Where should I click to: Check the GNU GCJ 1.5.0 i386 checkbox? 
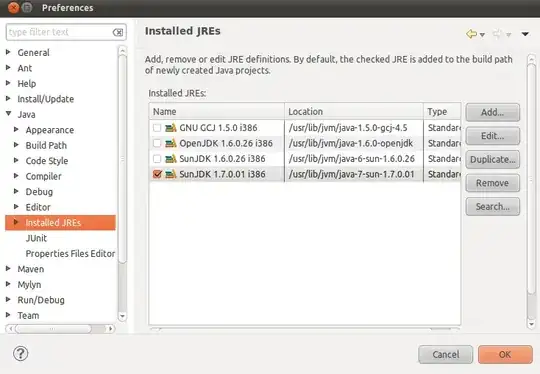click(x=157, y=128)
